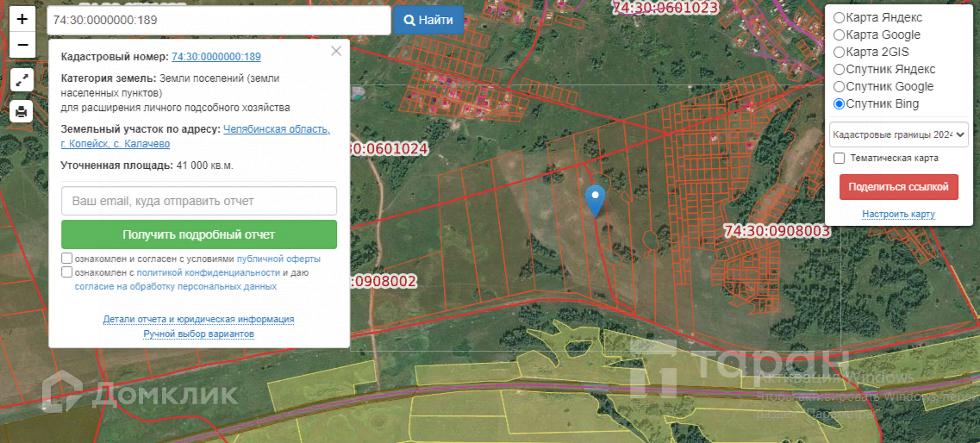Screen dimensions: 980x443
Task: Click Уточненная площадь 41 000 кв.м. text
Action: [147, 165]
